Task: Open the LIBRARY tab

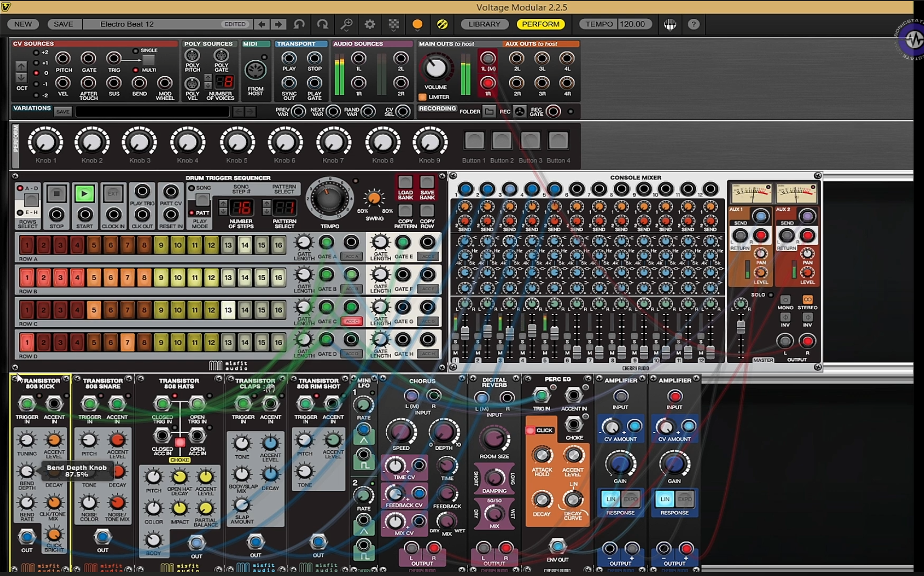Action: pos(484,24)
